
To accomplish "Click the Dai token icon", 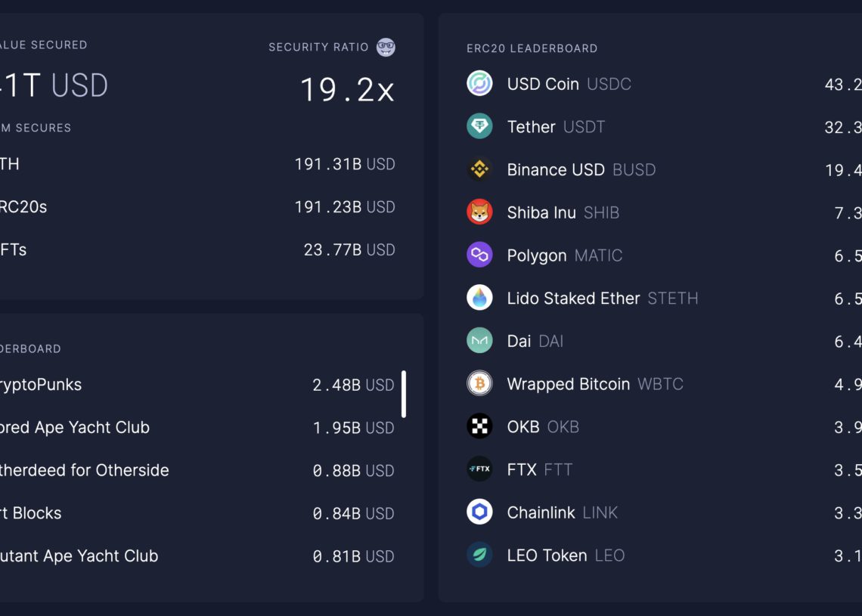I will [479, 341].
